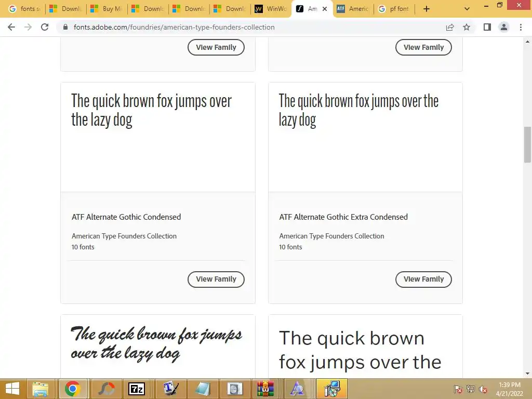Open the font tool 'T' taskbar icon
Screen dimensions: 532x399
pos(170,389)
